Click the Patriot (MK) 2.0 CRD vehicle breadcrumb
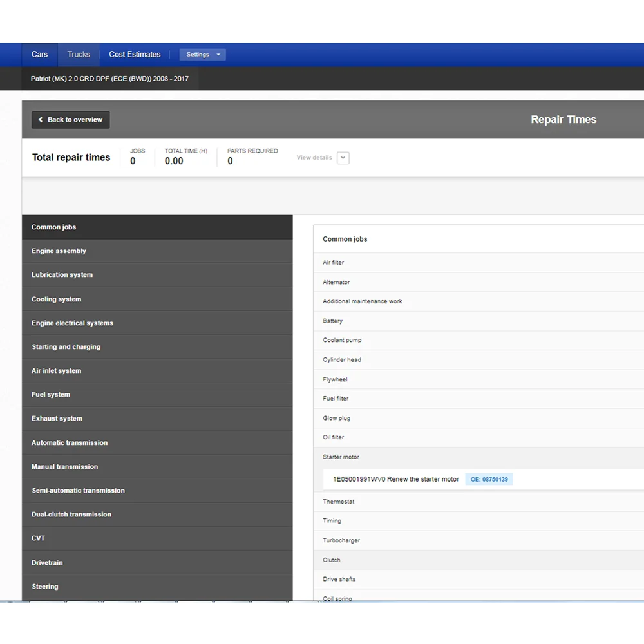644x644 pixels. point(109,79)
